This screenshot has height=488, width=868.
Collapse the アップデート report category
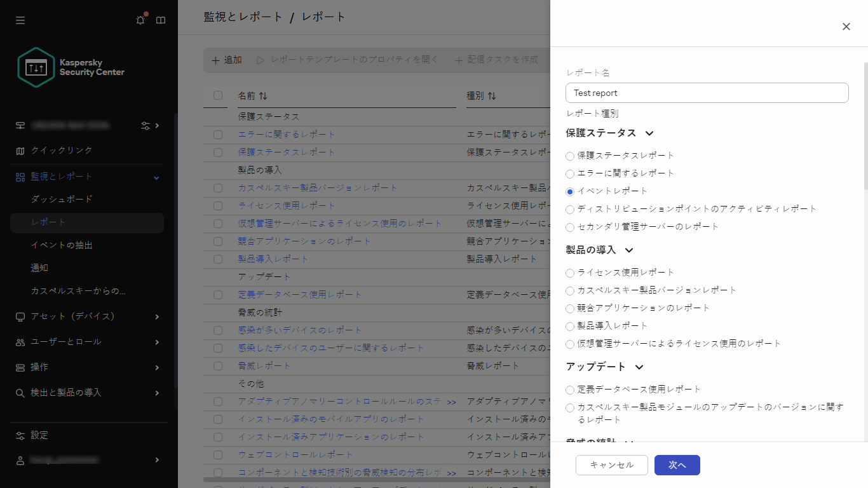pyautogui.click(x=639, y=367)
